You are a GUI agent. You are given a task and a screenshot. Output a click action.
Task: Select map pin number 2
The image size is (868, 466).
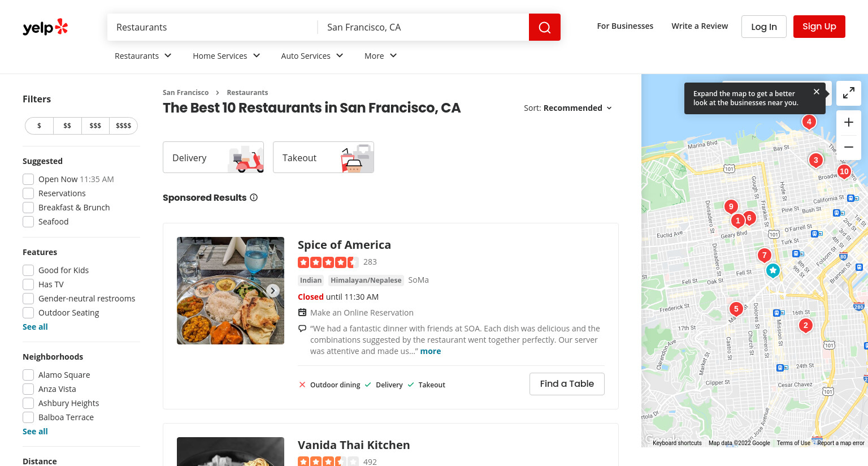(806, 325)
